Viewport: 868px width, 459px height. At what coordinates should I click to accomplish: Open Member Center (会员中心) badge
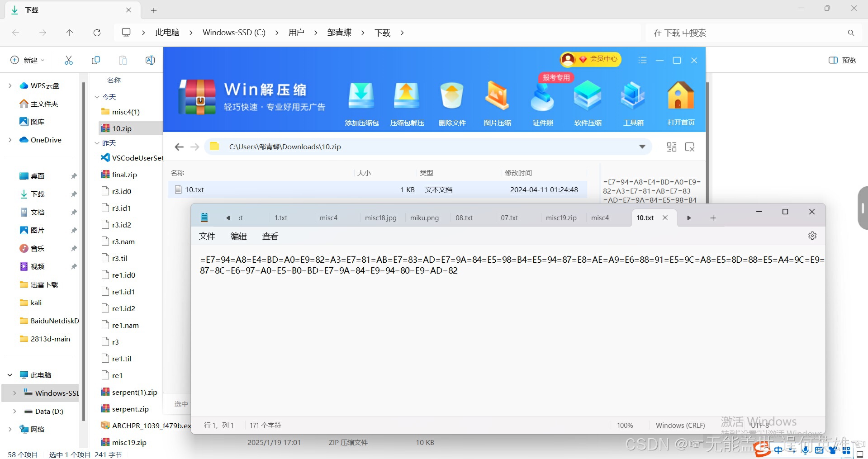tap(591, 59)
